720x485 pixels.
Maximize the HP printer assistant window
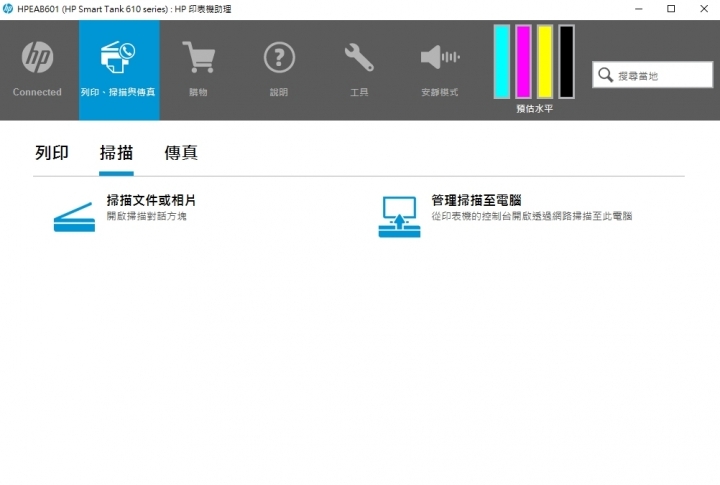click(x=670, y=8)
